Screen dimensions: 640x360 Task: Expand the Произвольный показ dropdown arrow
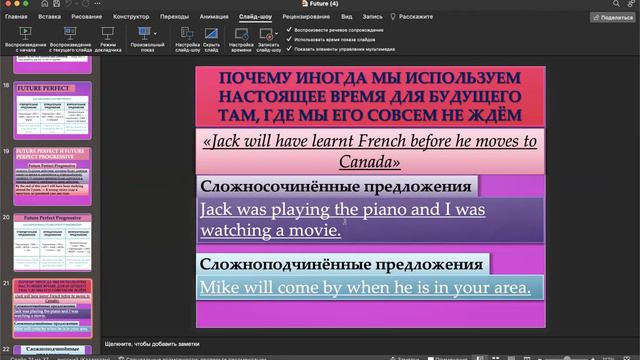coord(156,34)
